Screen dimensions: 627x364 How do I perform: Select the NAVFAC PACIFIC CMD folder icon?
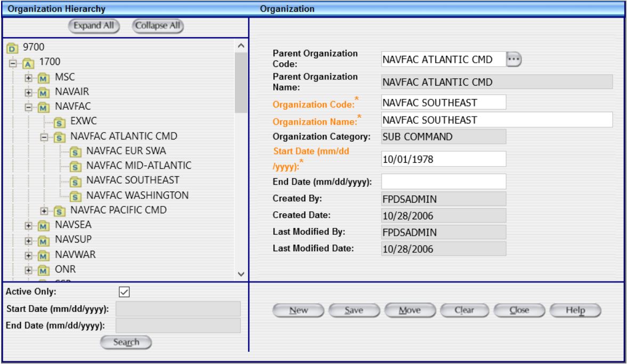(59, 211)
